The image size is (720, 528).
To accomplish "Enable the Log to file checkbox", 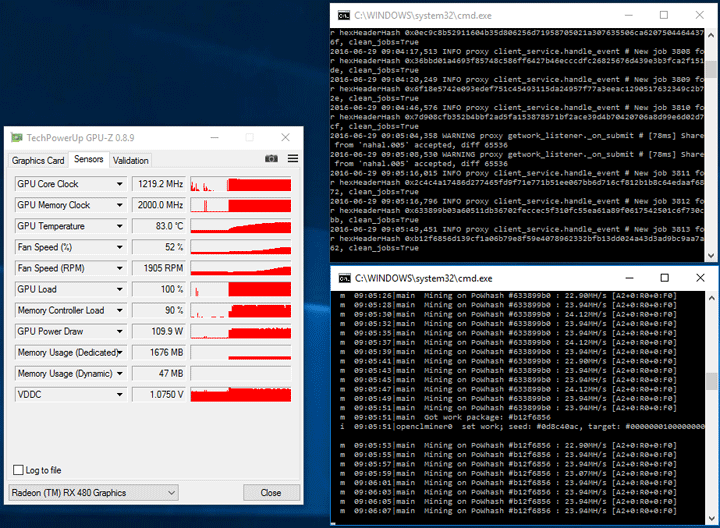I will (18, 470).
